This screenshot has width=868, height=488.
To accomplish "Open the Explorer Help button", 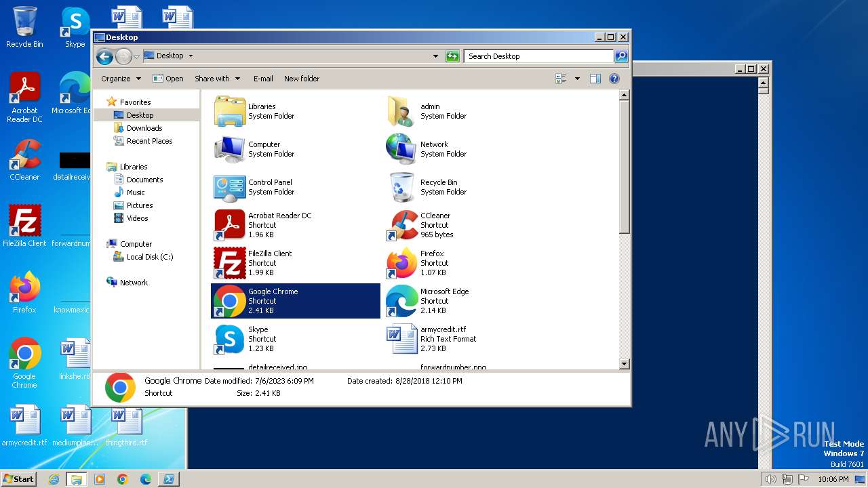I will 614,79.
